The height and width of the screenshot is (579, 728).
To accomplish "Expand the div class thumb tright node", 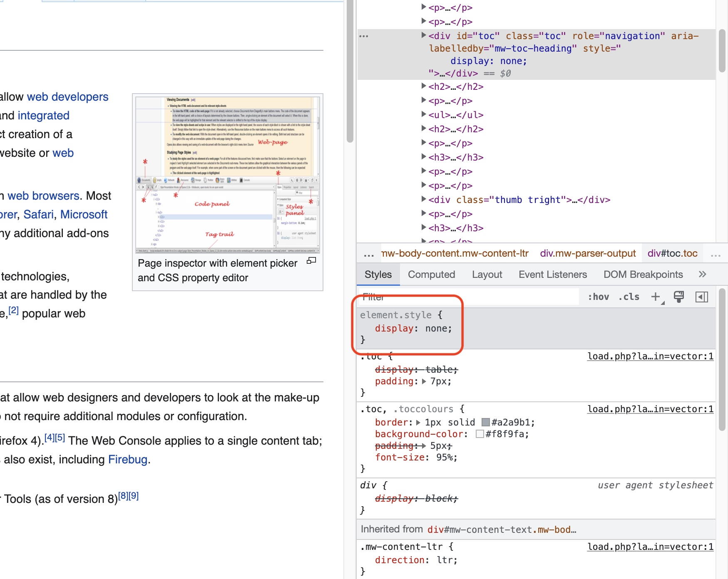I will [x=424, y=199].
